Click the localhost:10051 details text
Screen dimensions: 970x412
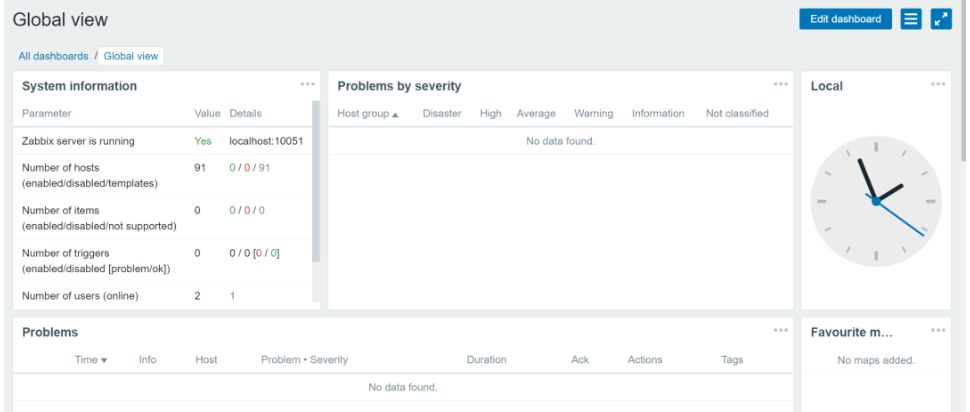click(266, 142)
